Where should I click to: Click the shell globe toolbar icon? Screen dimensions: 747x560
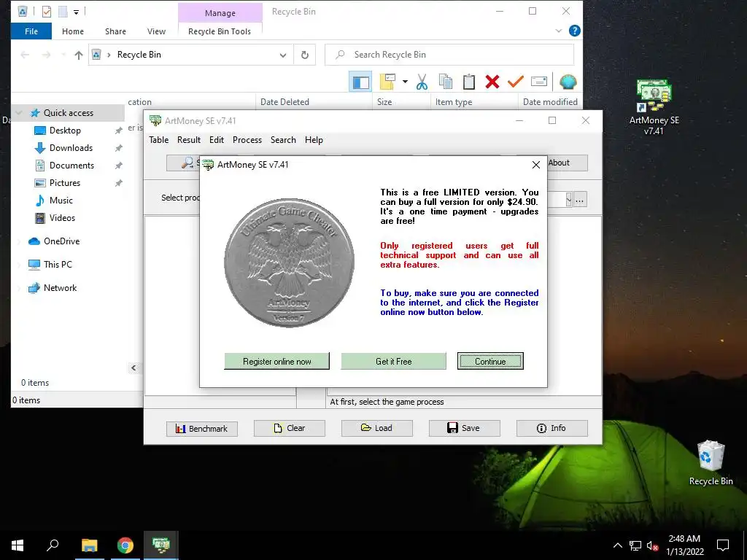click(568, 82)
